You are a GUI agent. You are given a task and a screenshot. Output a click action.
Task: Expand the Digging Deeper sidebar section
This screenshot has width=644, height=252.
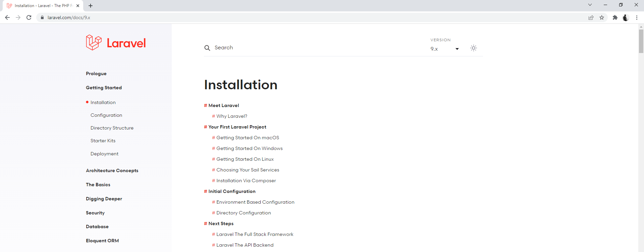104,199
